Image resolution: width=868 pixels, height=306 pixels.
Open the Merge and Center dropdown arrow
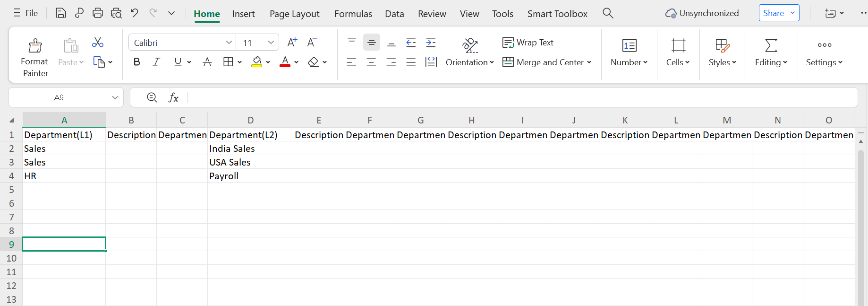[589, 62]
